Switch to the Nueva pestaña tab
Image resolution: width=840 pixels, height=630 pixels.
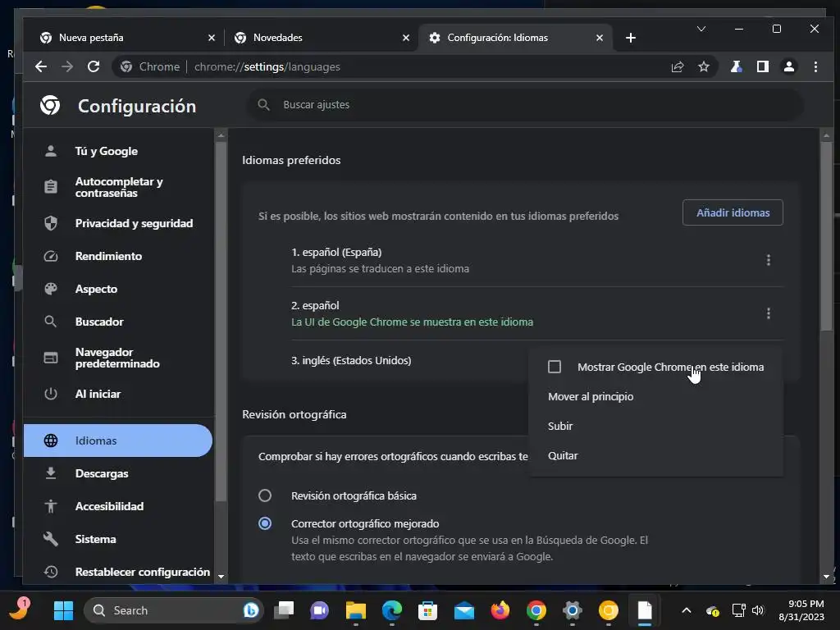[x=127, y=38]
